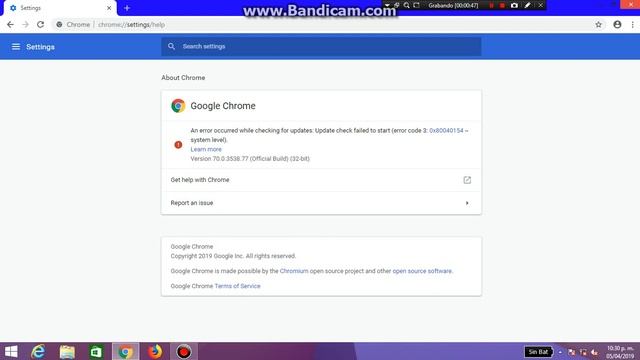This screenshot has width=640, height=360.
Task: Show hidden system tray icons
Action: pos(560,352)
